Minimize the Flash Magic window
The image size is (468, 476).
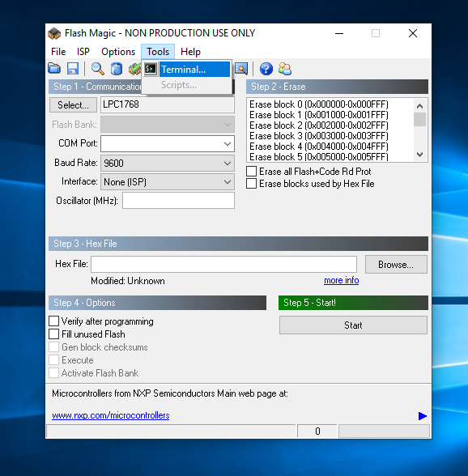tap(339, 33)
